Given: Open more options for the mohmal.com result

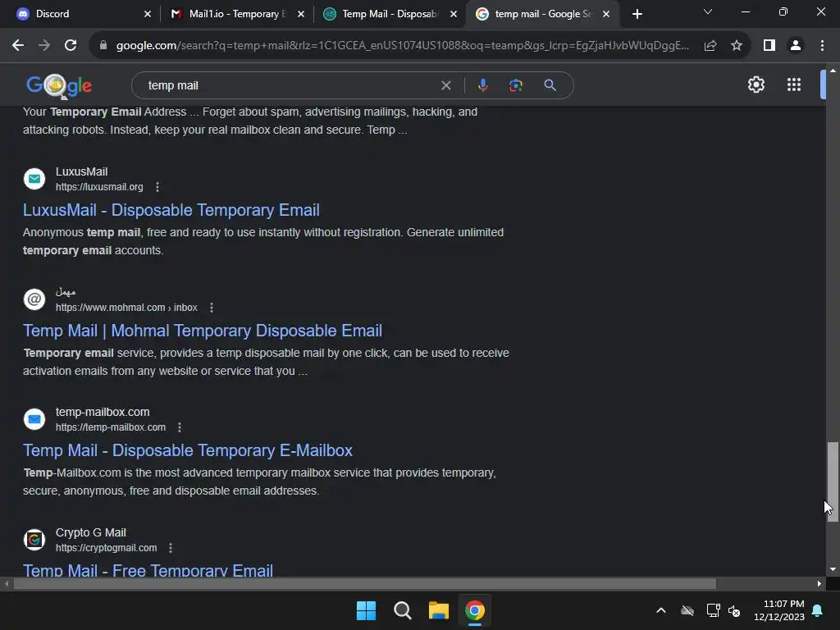Looking at the screenshot, I should [x=212, y=308].
